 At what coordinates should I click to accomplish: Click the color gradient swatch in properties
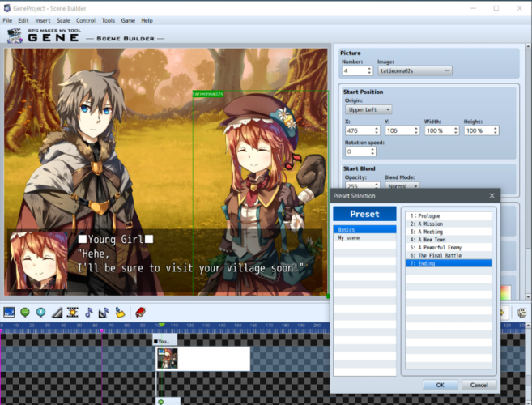[x=505, y=292]
